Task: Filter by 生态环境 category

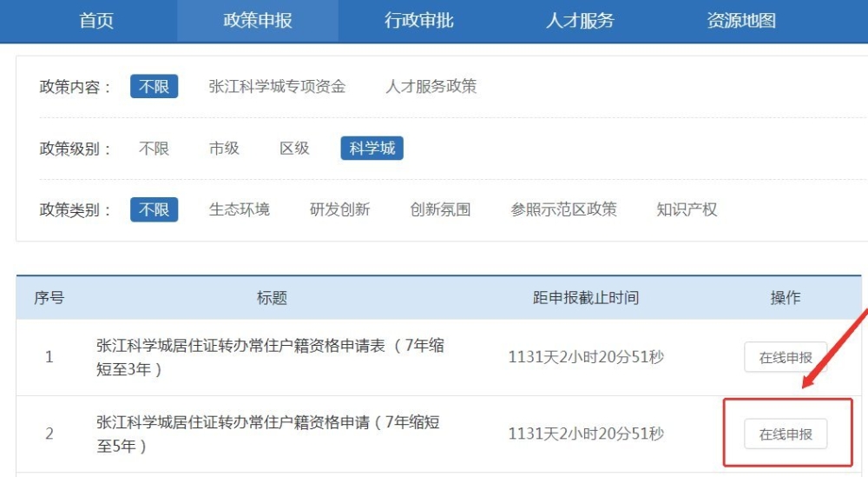Action: coord(240,209)
